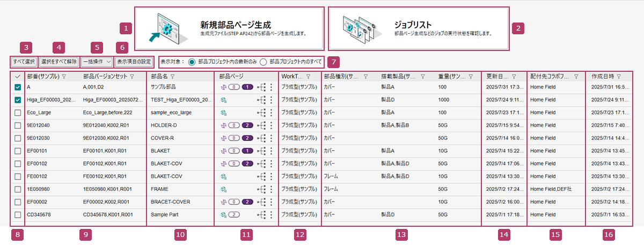Click the link icon in BLAKET row
644x245 pixels.
(x=223, y=151)
